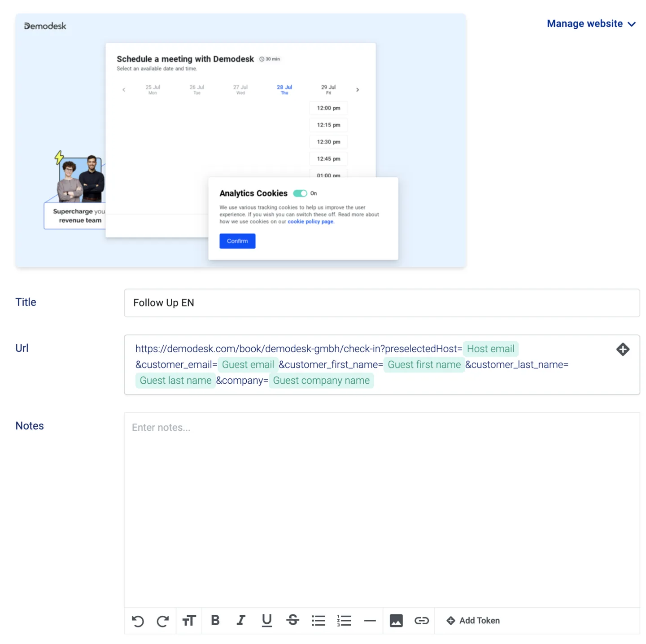The image size is (646, 644).
Task: Click the Host email token
Action: [490, 349]
